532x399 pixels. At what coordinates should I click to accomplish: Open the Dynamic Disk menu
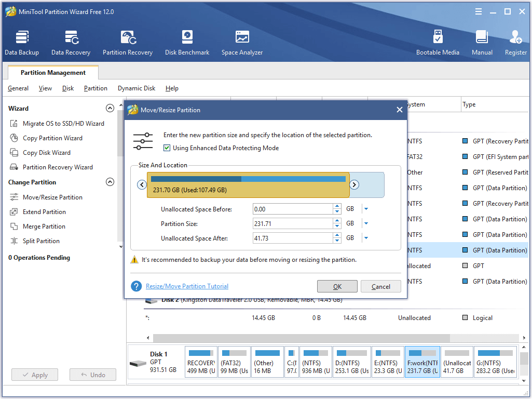click(x=137, y=88)
